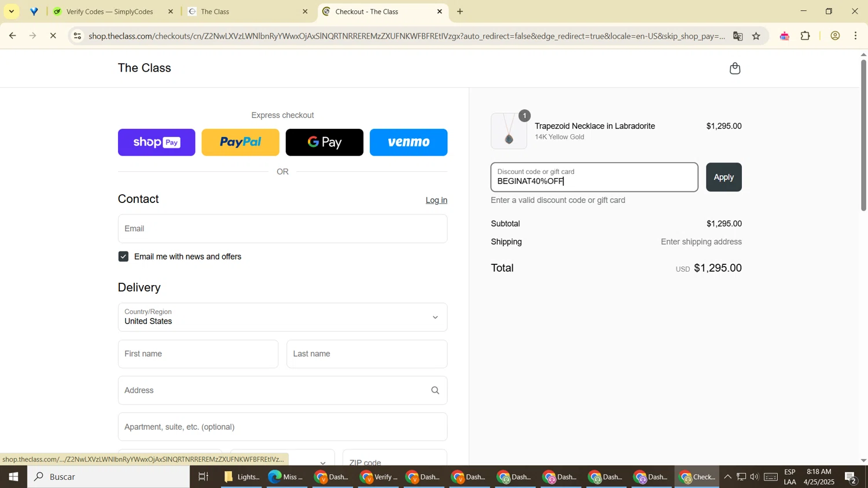Click the address search magnifier icon

pos(435,390)
